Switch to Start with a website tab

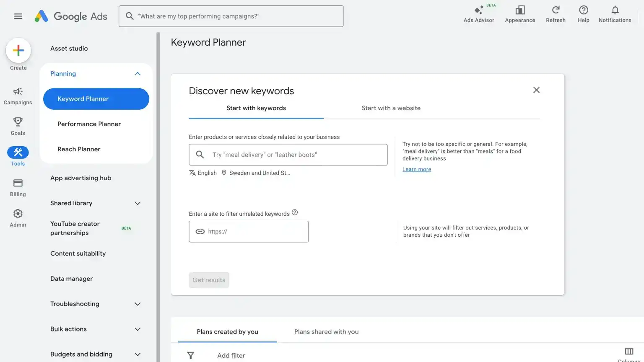pos(391,108)
